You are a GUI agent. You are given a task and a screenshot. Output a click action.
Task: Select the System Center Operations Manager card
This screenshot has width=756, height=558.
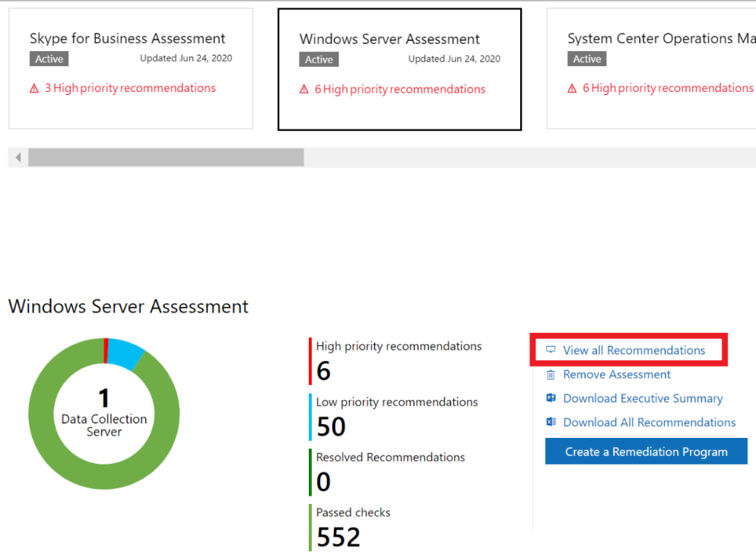[651, 68]
